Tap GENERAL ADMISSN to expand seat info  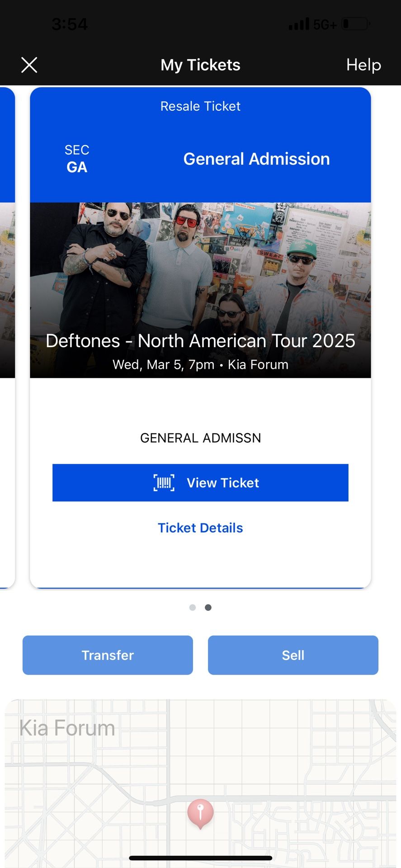click(x=200, y=437)
